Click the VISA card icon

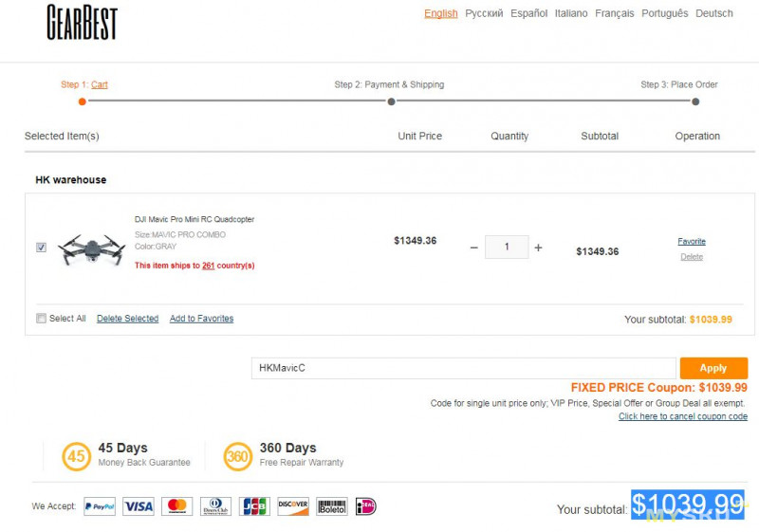point(139,506)
